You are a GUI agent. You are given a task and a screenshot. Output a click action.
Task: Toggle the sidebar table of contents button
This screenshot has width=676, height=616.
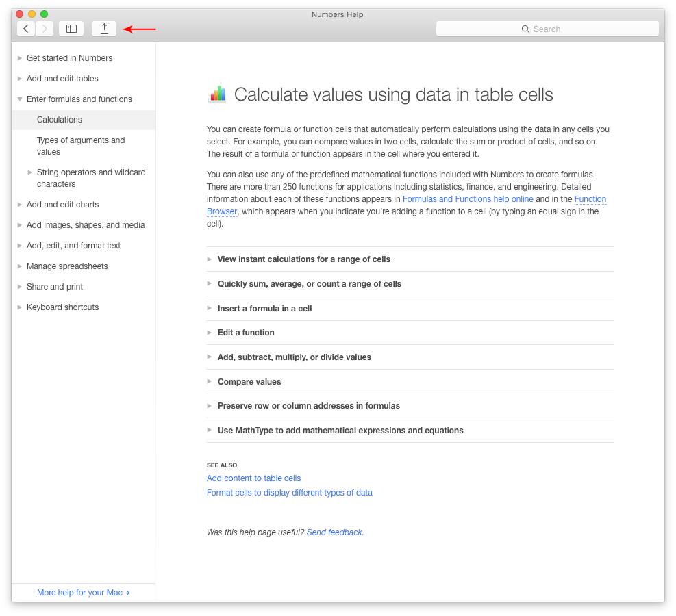pyautogui.click(x=71, y=29)
